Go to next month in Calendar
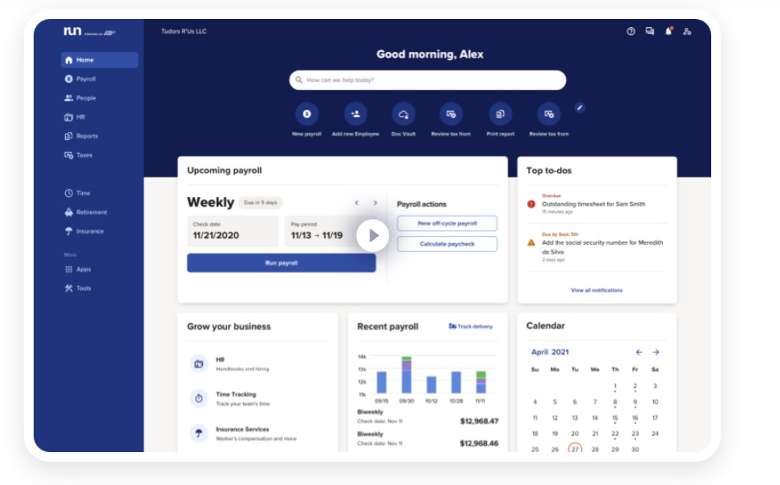 coord(656,352)
